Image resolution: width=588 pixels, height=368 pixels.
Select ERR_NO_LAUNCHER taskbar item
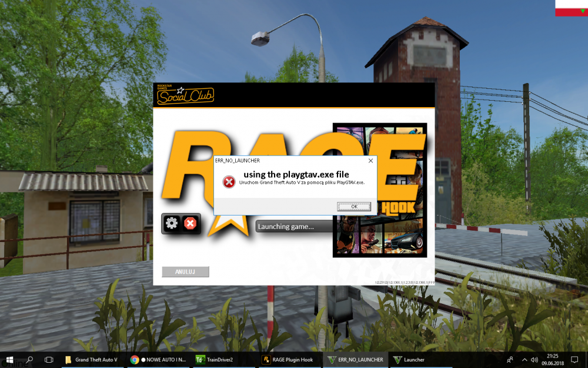coord(356,360)
